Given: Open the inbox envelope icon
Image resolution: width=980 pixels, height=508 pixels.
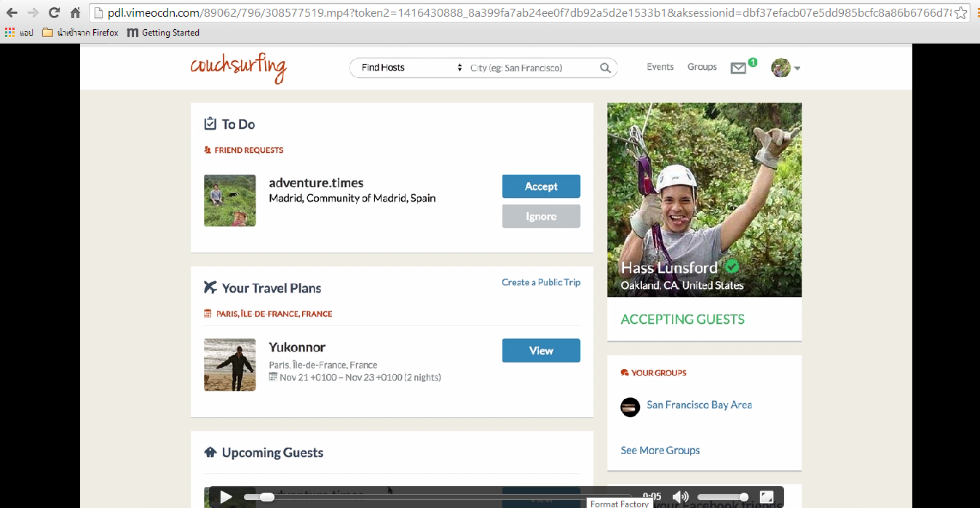Looking at the screenshot, I should coord(738,68).
